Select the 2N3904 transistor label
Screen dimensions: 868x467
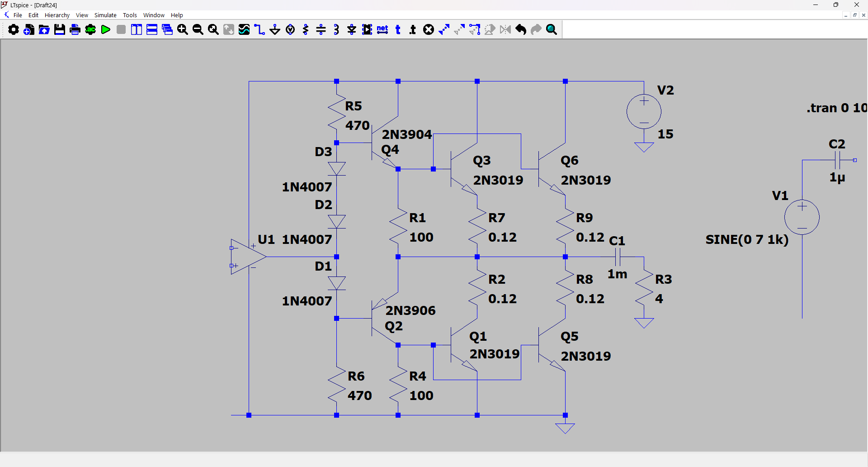pyautogui.click(x=407, y=134)
